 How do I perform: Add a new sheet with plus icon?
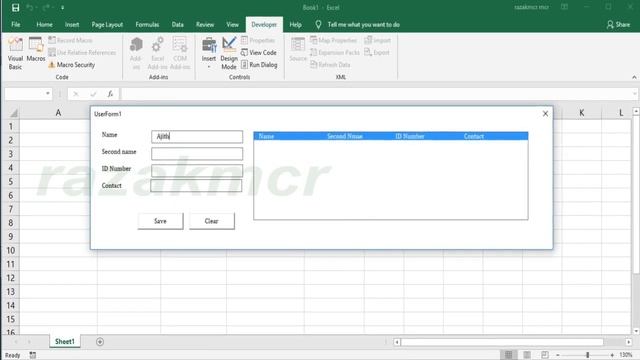tap(100, 342)
